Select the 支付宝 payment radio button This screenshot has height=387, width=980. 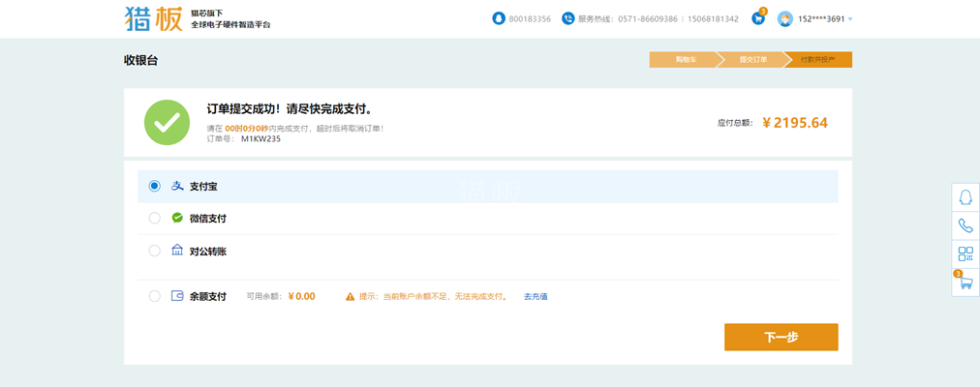coord(155,186)
